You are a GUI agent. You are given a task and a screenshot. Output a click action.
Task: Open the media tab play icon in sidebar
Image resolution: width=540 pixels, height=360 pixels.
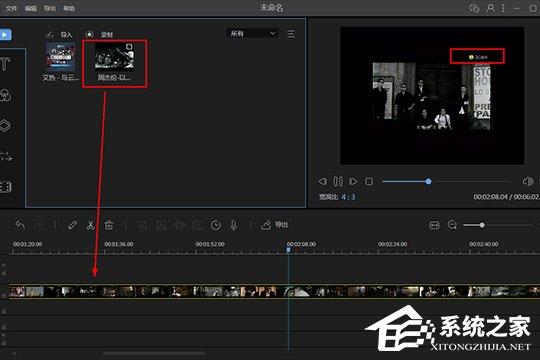point(5,35)
